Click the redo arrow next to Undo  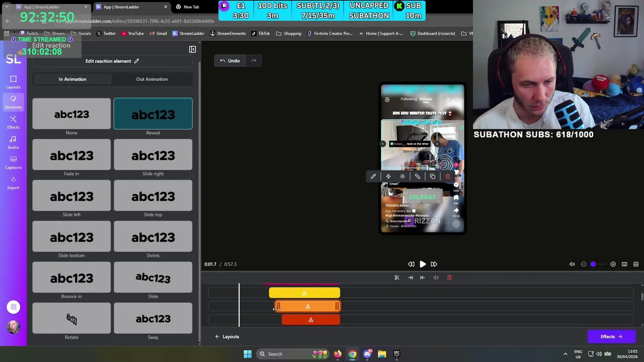[254, 61]
